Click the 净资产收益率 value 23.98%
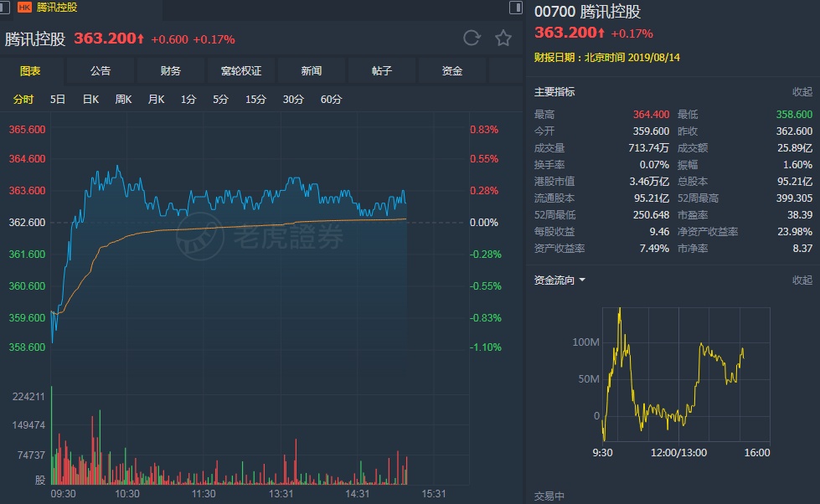Image resolution: width=820 pixels, height=504 pixels. click(795, 232)
